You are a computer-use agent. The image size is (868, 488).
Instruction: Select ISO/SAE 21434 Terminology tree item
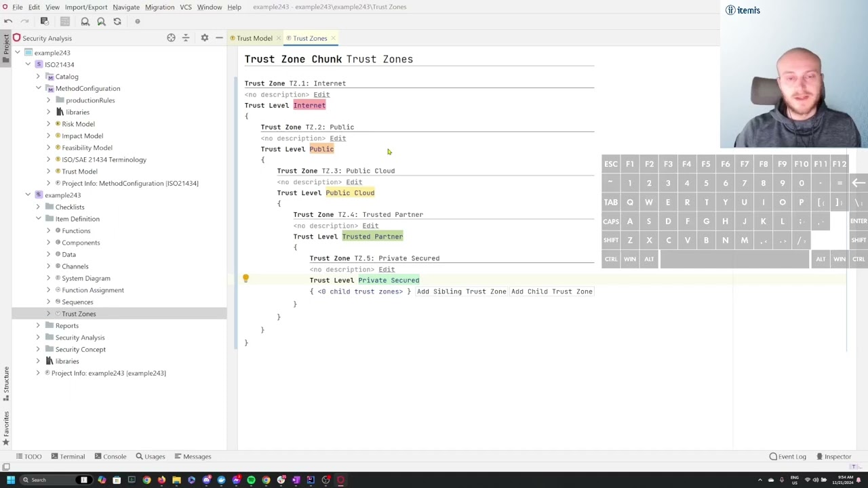(104, 159)
